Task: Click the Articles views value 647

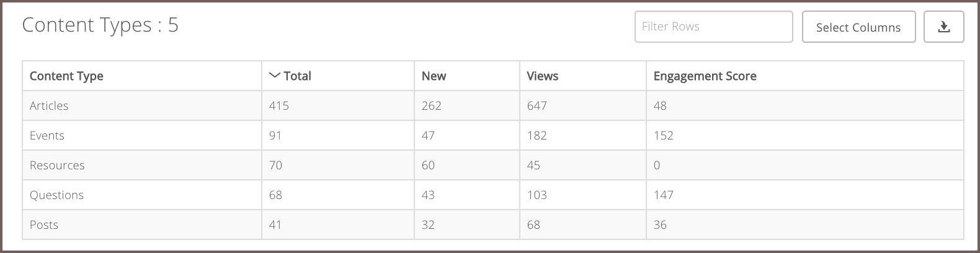Action: (x=537, y=105)
